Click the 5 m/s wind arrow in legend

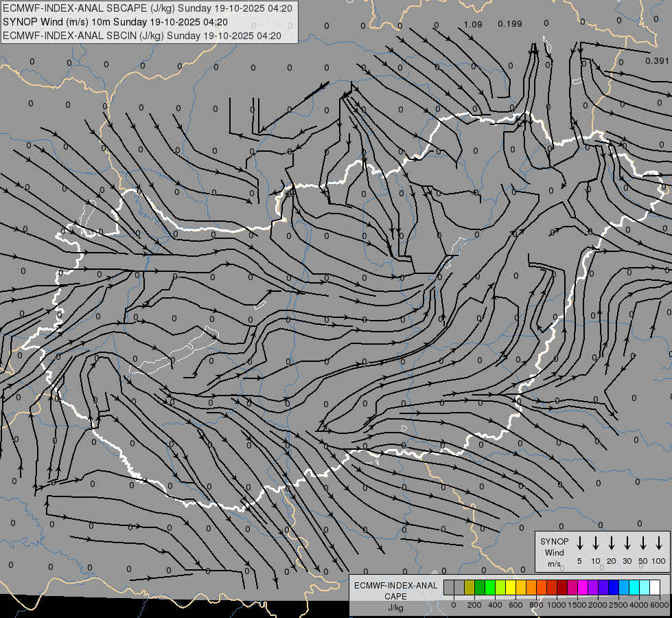tap(579, 542)
